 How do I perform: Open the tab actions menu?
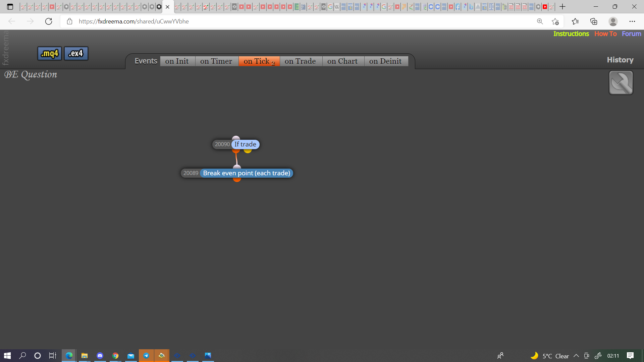click(10, 7)
